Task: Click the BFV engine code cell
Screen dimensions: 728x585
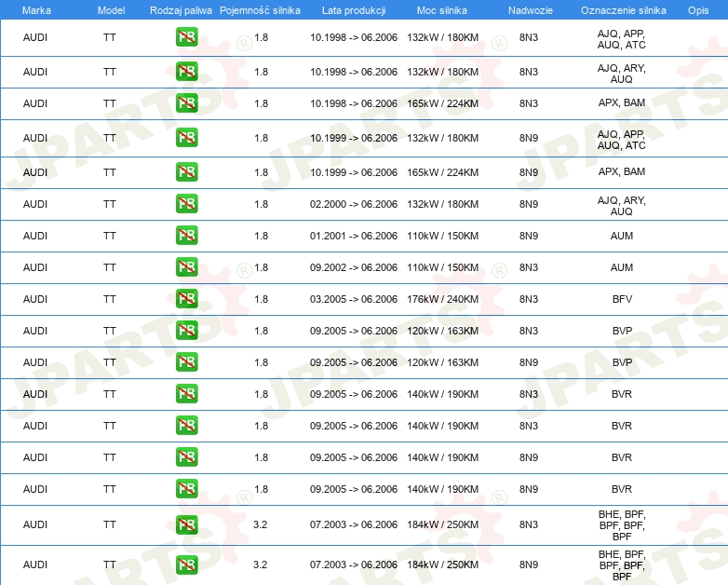Action: pyautogui.click(x=622, y=299)
